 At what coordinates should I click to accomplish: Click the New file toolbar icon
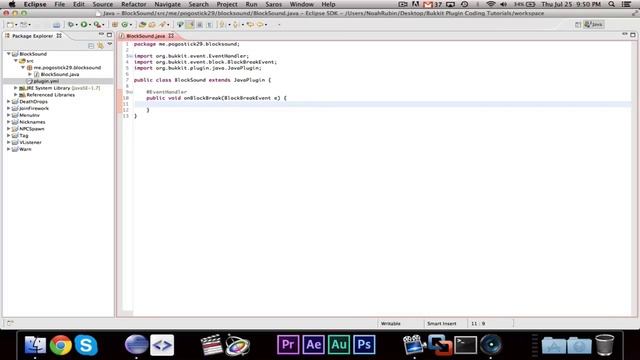(10, 24)
